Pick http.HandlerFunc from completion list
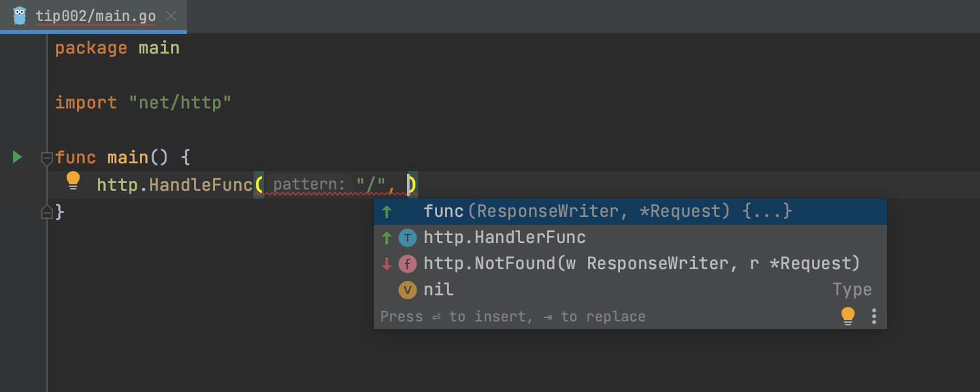 tap(504, 238)
